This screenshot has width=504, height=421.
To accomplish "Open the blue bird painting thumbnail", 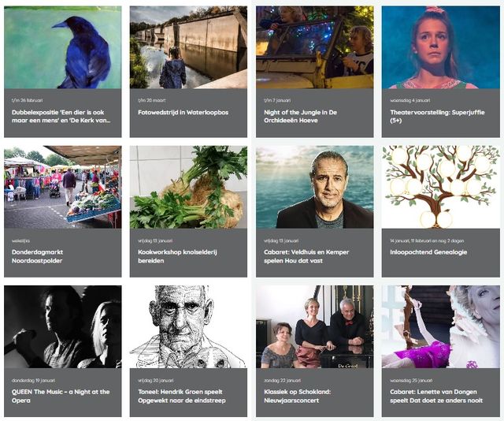I will tap(63, 47).
